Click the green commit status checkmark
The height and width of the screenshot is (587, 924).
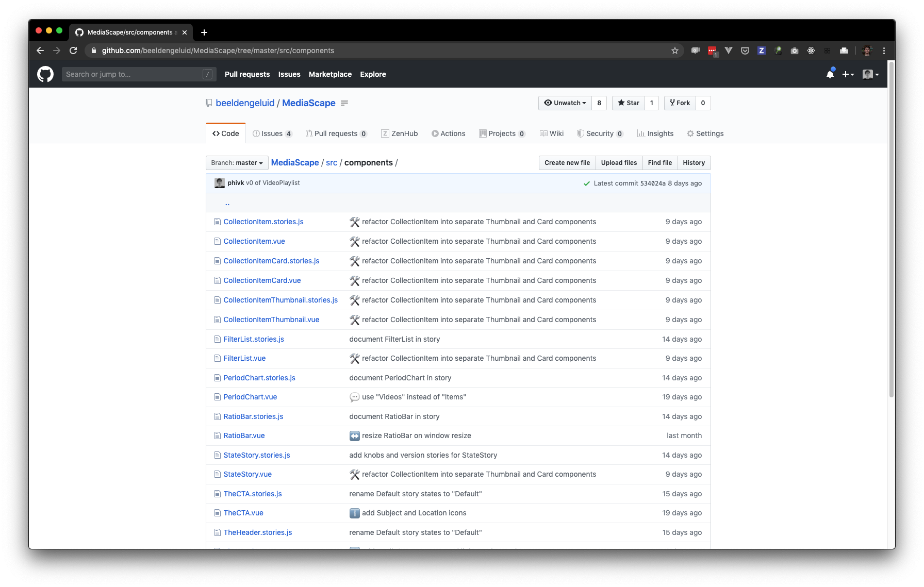(586, 183)
